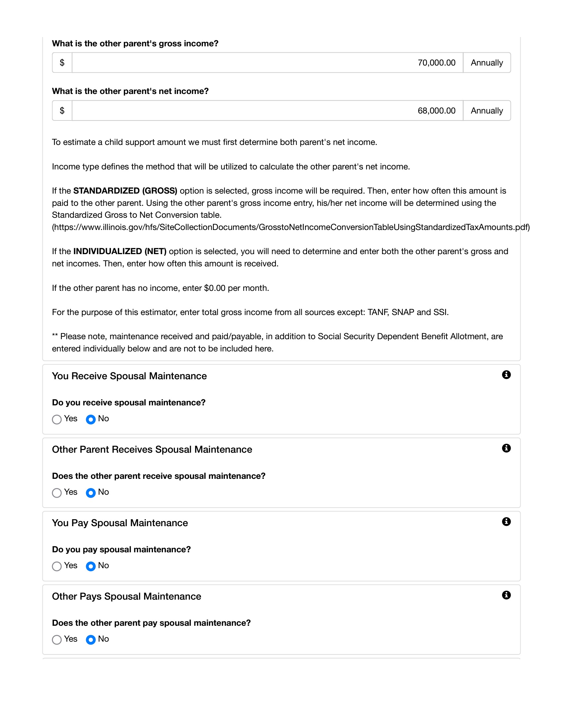
Task: Open net income Annually frequency dropdown
Action: (486, 111)
